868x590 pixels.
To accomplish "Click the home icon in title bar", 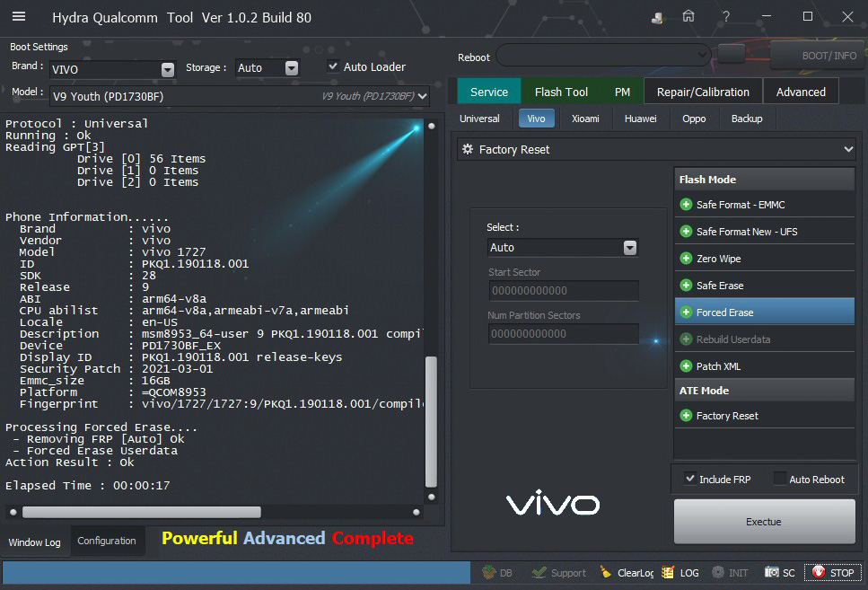I will coord(688,17).
